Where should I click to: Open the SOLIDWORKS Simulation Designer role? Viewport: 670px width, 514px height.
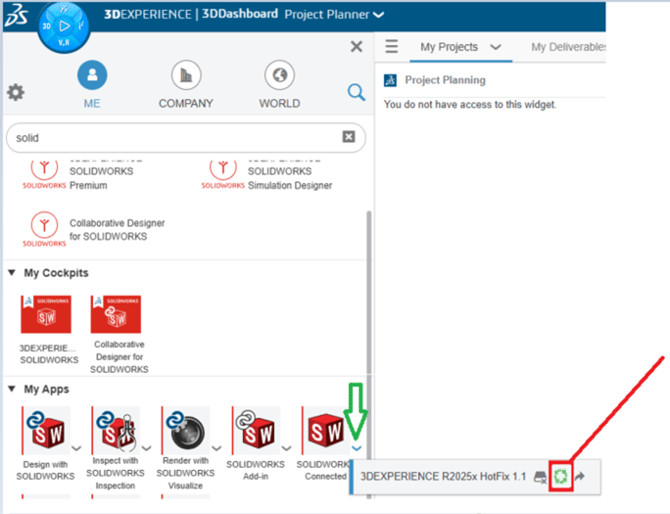(267, 175)
